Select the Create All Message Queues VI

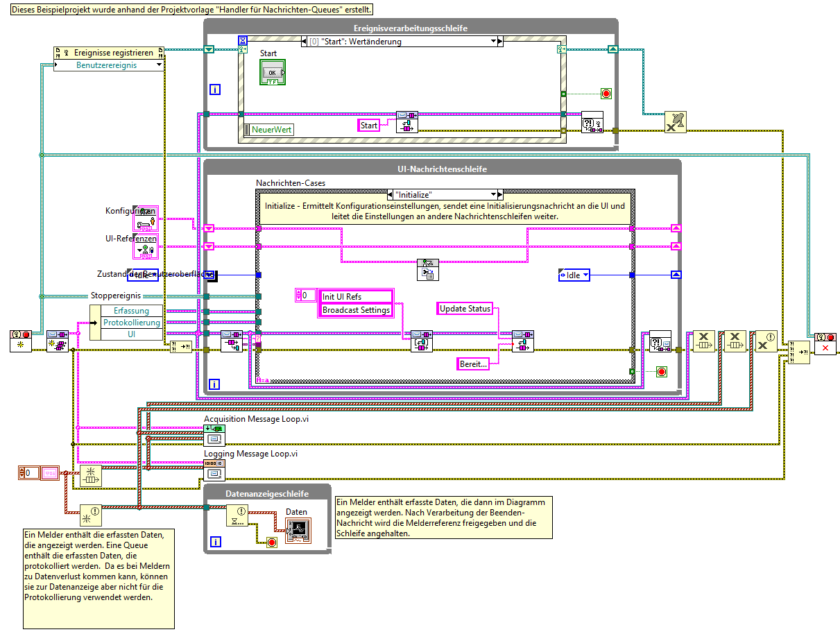[x=58, y=341]
